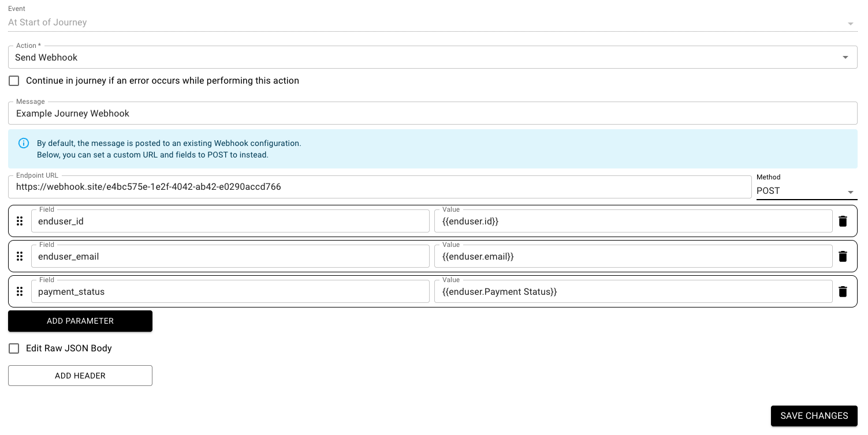The width and height of the screenshot is (868, 435).
Task: Open the Method dropdown set to POST
Action: (x=807, y=191)
